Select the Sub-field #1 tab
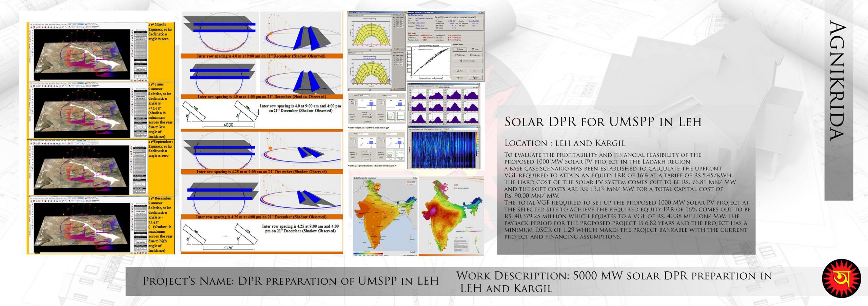Image resolution: width=868 pixels, height=306 pixels. [438, 17]
